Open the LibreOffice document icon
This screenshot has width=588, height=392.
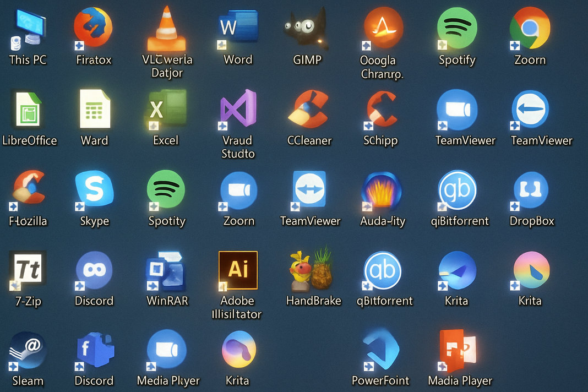29,110
